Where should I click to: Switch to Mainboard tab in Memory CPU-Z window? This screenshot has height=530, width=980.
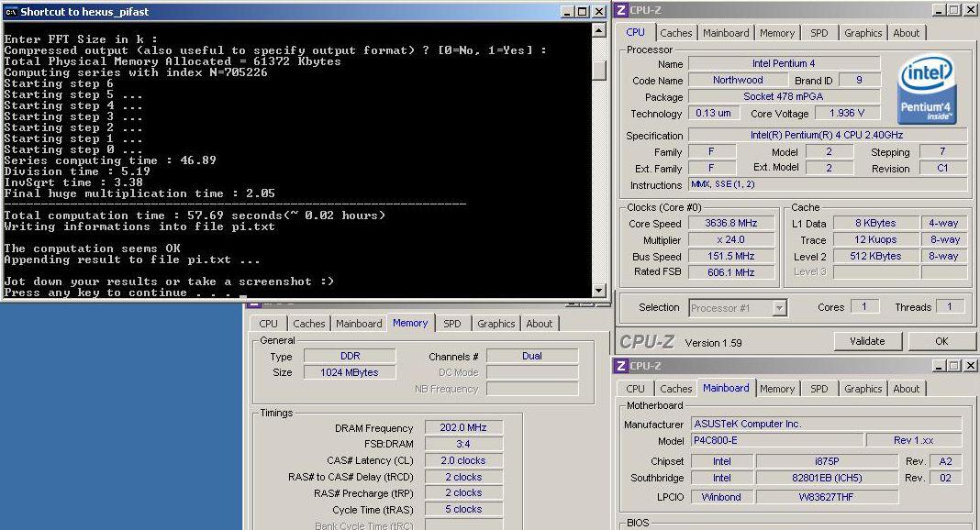pyautogui.click(x=359, y=324)
